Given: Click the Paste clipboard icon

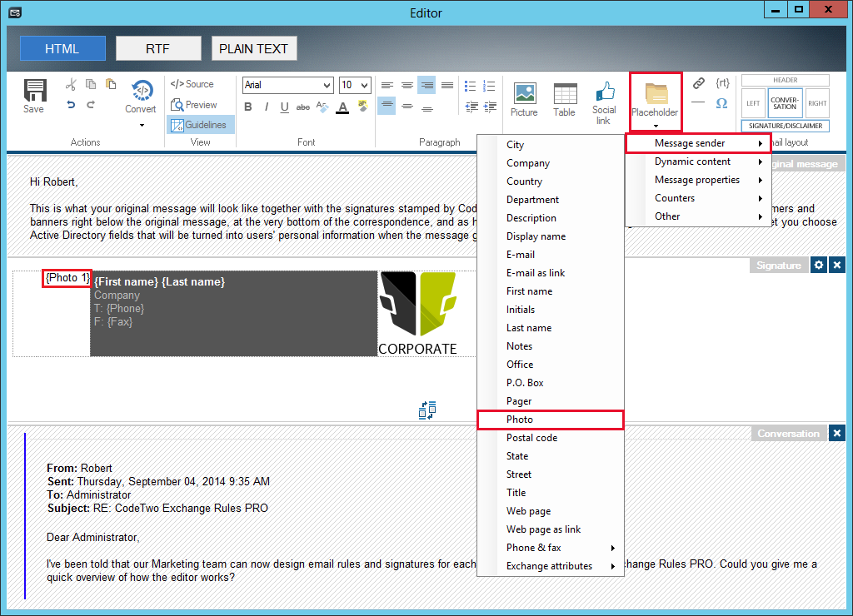Looking at the screenshot, I should point(111,84).
